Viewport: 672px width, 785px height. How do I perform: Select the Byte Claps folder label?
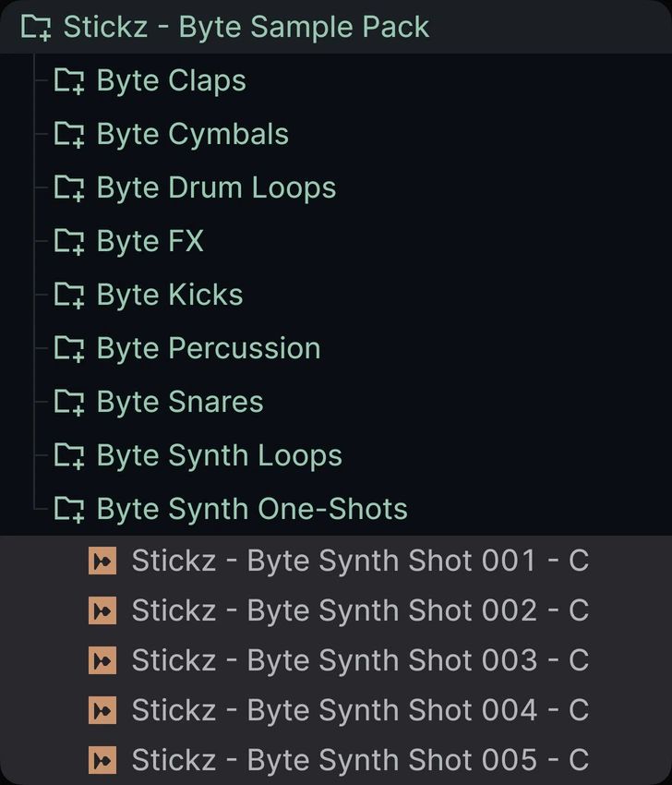click(x=171, y=81)
